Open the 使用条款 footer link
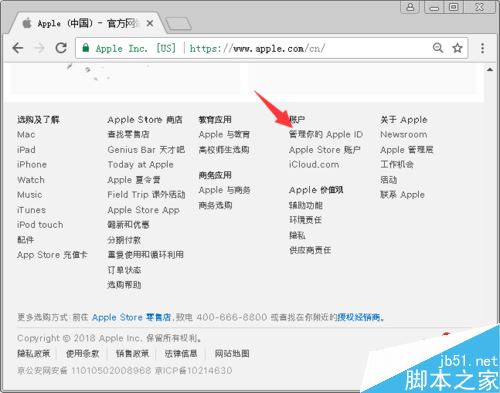Viewport: 500px width, 393px height. (x=82, y=354)
